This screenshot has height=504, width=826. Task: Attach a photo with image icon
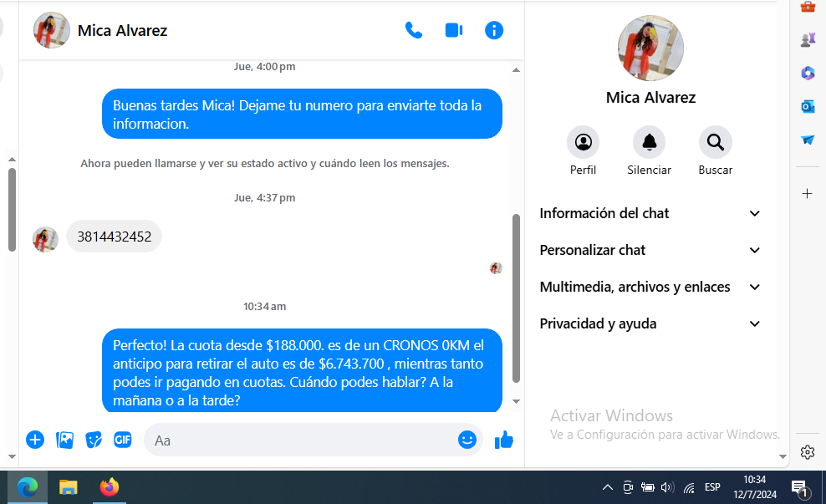[x=64, y=440]
